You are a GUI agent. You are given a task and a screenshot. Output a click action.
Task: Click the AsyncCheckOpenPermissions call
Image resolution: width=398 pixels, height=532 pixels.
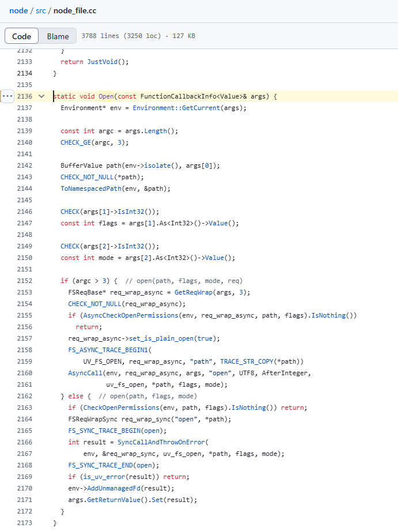click(x=131, y=315)
